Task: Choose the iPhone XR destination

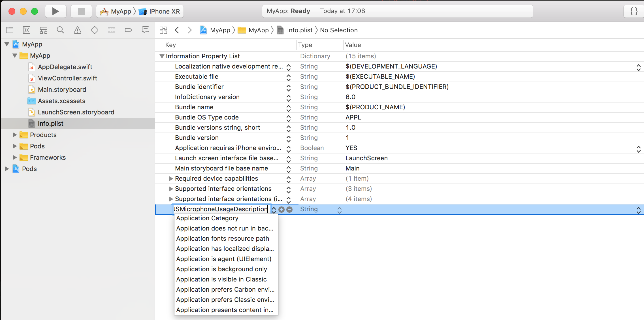Action: tap(159, 11)
